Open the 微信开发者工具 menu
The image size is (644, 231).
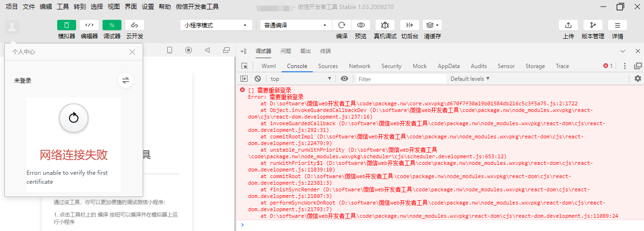197,7
